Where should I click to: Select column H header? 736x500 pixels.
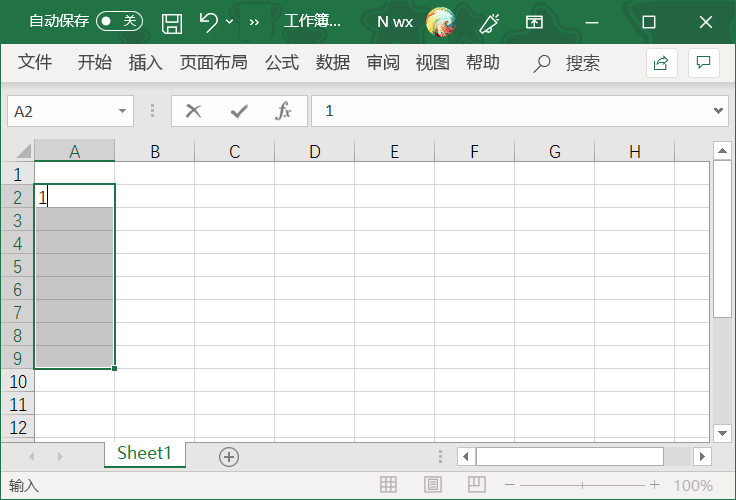click(635, 151)
